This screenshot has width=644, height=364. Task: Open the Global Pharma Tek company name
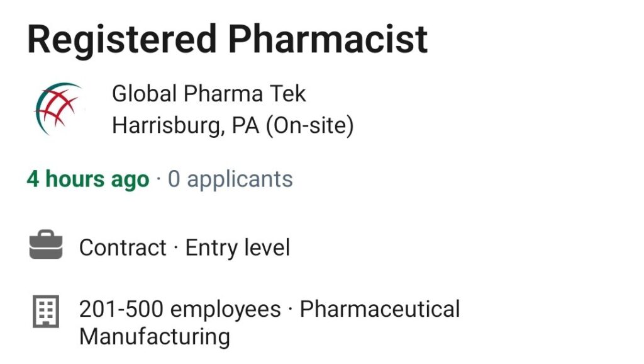(209, 94)
